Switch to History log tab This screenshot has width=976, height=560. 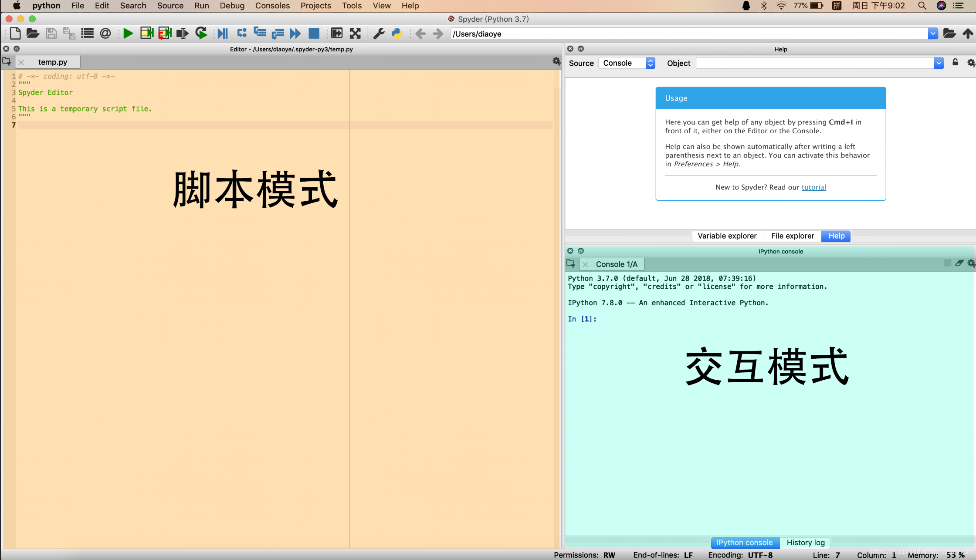tap(806, 543)
